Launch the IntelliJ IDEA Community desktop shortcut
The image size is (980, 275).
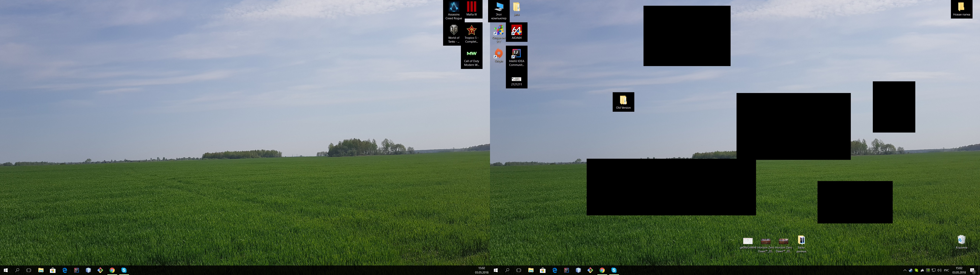516,57
